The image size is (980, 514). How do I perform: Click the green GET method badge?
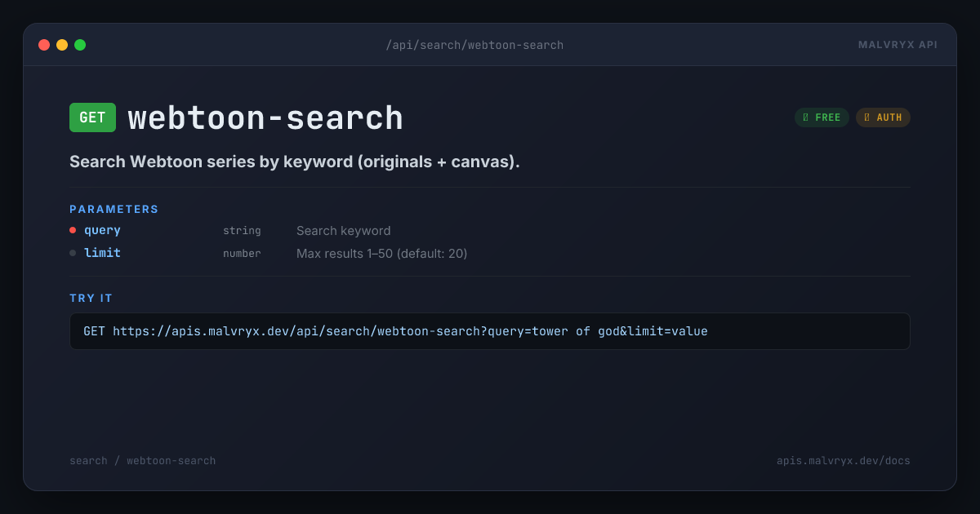pos(92,117)
